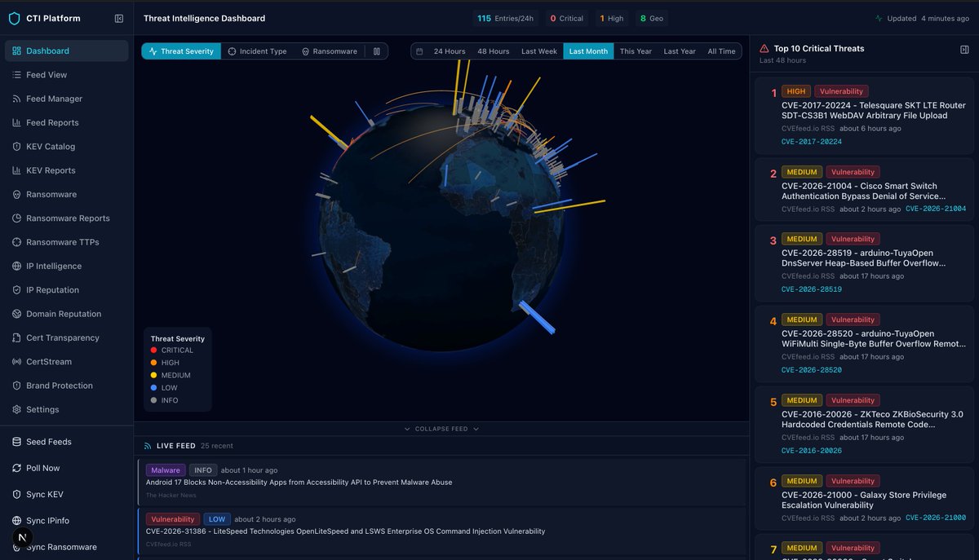The width and height of the screenshot is (979, 560).
Task: Click the Malware tag in the live feed
Action: pyautogui.click(x=166, y=470)
